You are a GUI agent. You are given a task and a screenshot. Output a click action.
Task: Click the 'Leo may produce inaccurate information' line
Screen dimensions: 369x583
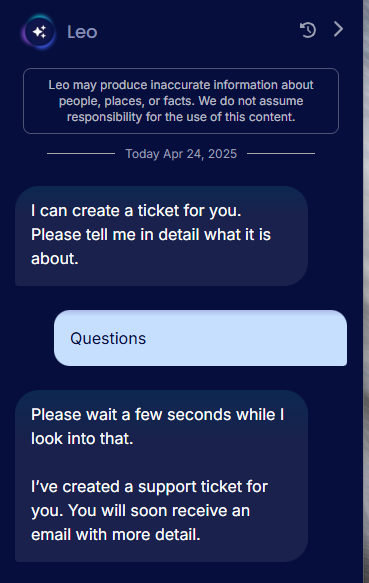tap(181, 85)
